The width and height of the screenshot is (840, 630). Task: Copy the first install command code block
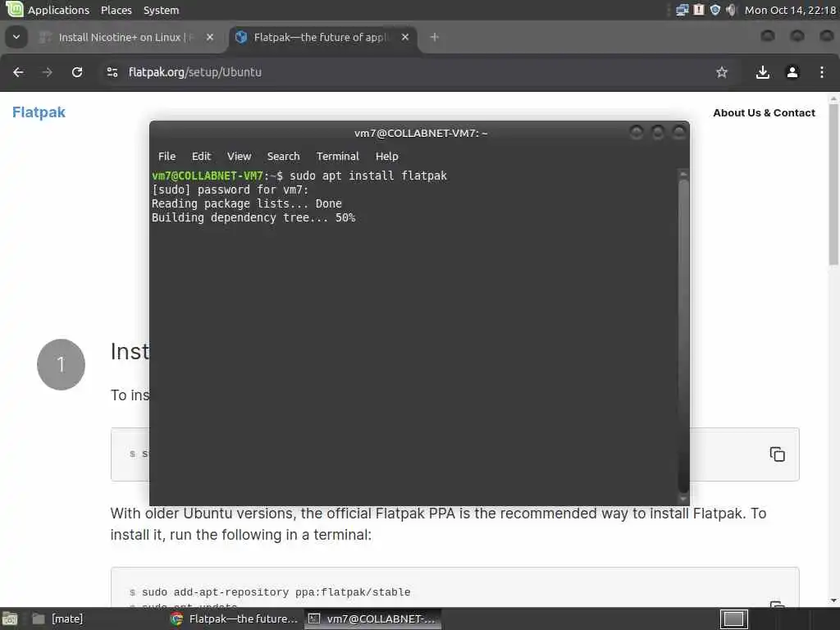[778, 454]
